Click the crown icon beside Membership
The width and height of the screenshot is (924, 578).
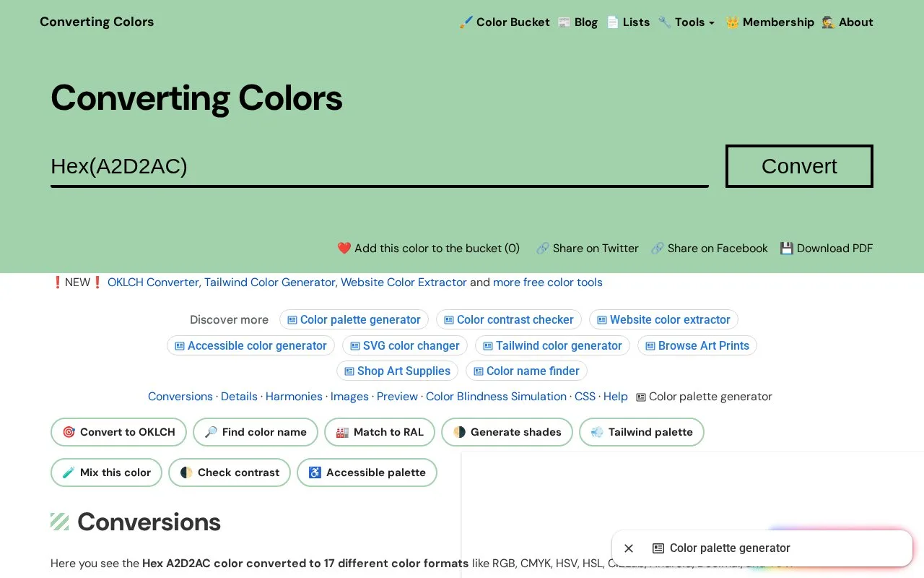(x=732, y=22)
